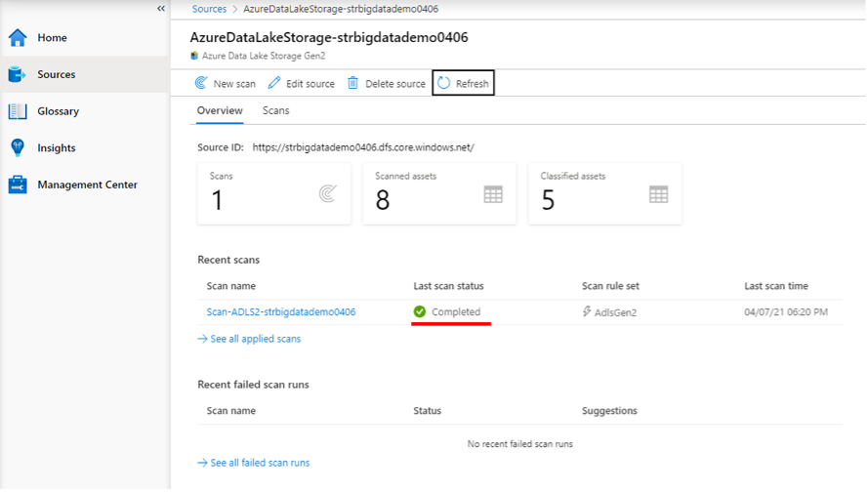Image resolution: width=868 pixels, height=492 pixels.
Task: Start a New scan
Action: pos(234,84)
